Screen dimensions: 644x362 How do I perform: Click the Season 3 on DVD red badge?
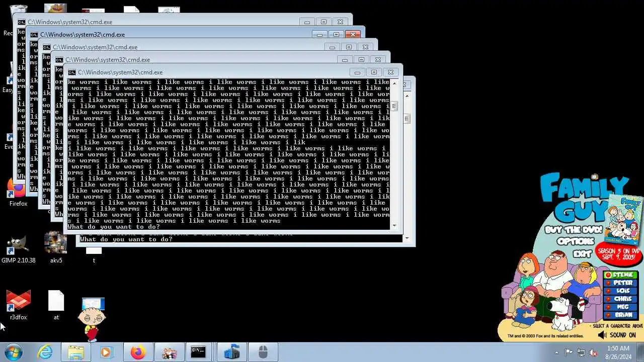coord(618,254)
